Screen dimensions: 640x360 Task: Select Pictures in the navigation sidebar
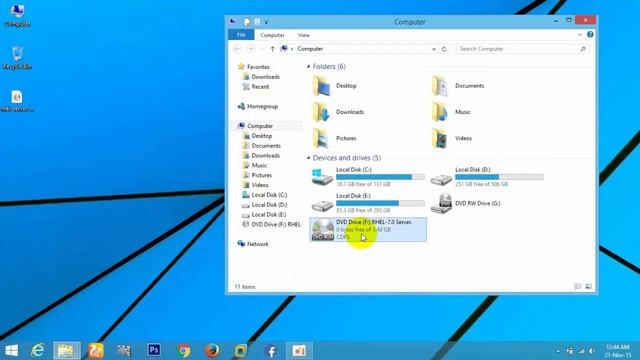(262, 175)
